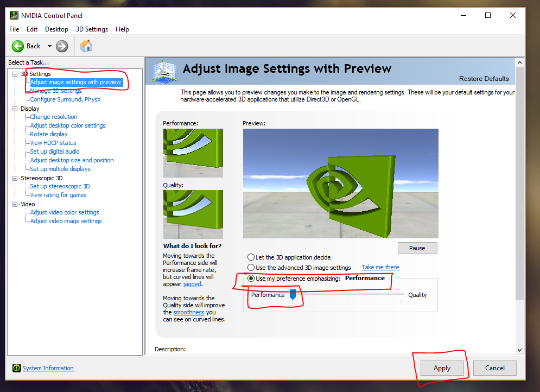Collapse the Display tree node

point(15,109)
